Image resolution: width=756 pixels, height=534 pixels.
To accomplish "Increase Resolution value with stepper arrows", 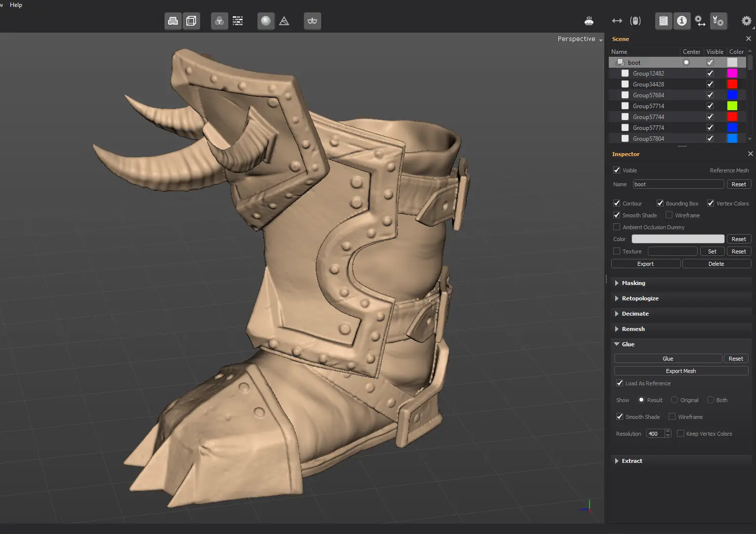I will pyautogui.click(x=668, y=431).
